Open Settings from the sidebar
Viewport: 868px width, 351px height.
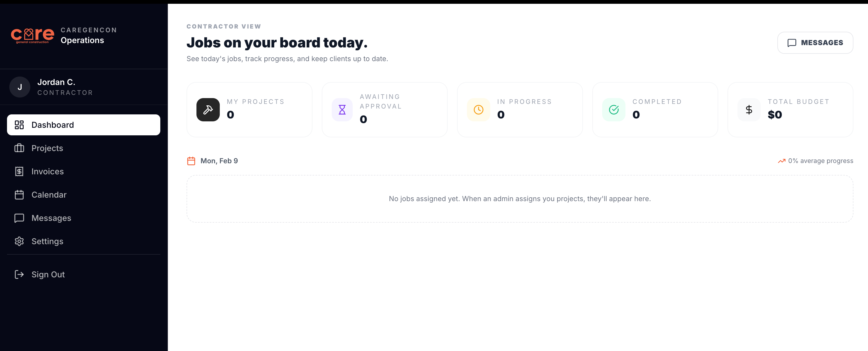tap(84, 241)
